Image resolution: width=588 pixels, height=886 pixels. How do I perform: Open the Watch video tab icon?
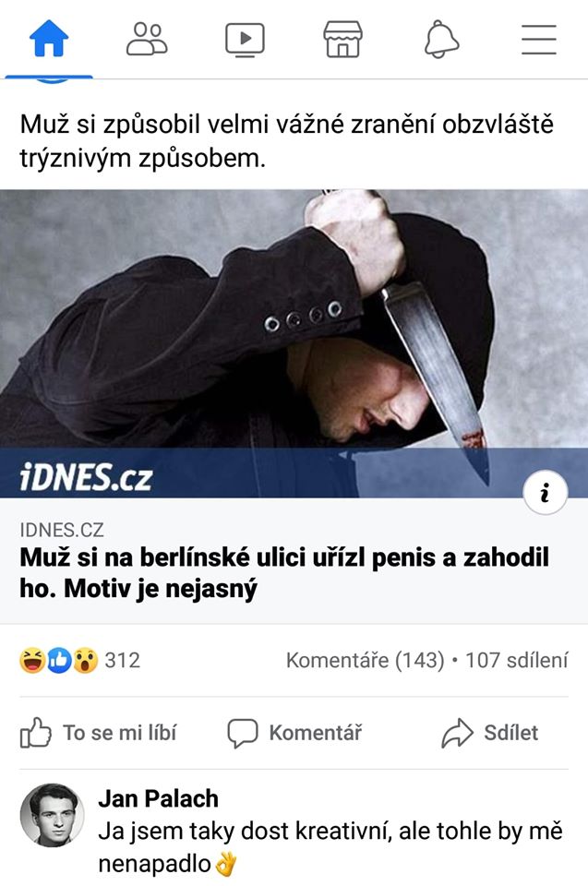tap(245, 40)
